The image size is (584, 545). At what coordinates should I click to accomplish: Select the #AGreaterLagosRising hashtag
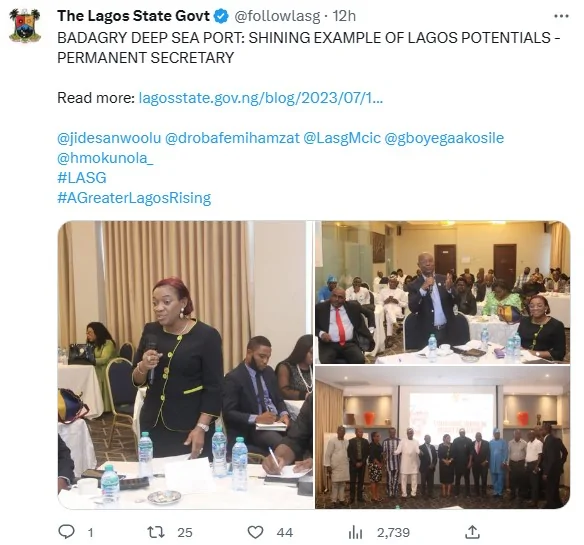pos(134,198)
